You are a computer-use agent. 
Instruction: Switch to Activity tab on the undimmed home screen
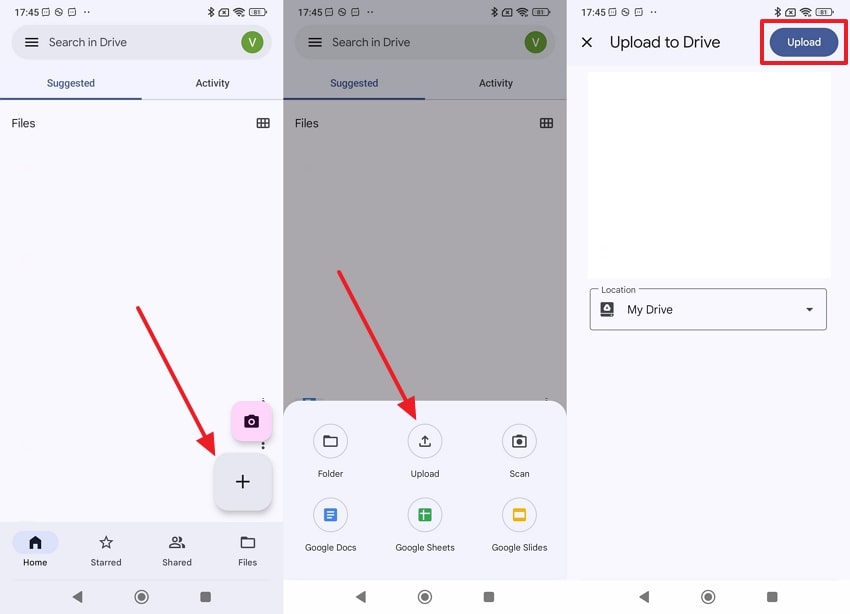pos(212,83)
